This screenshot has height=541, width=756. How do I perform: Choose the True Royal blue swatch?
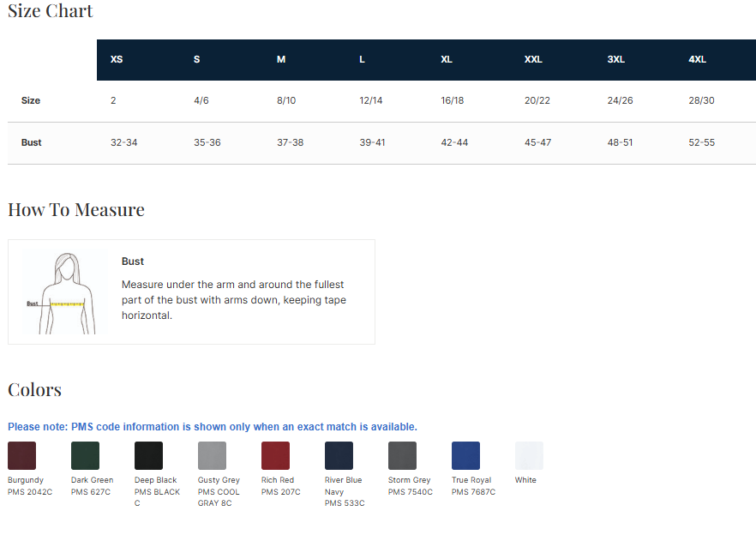(465, 455)
